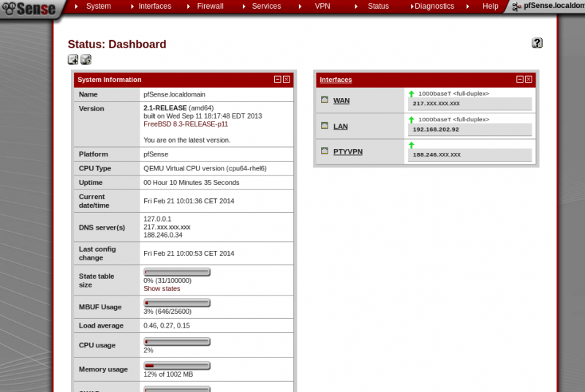Viewport: 585px width, 392px height.
Task: Open the Interfaces widget title link
Action: [x=336, y=80]
